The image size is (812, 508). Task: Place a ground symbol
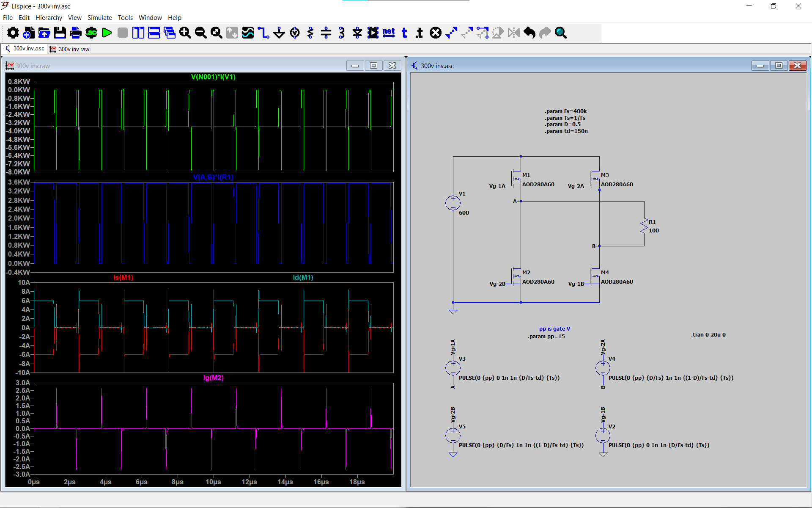point(279,33)
